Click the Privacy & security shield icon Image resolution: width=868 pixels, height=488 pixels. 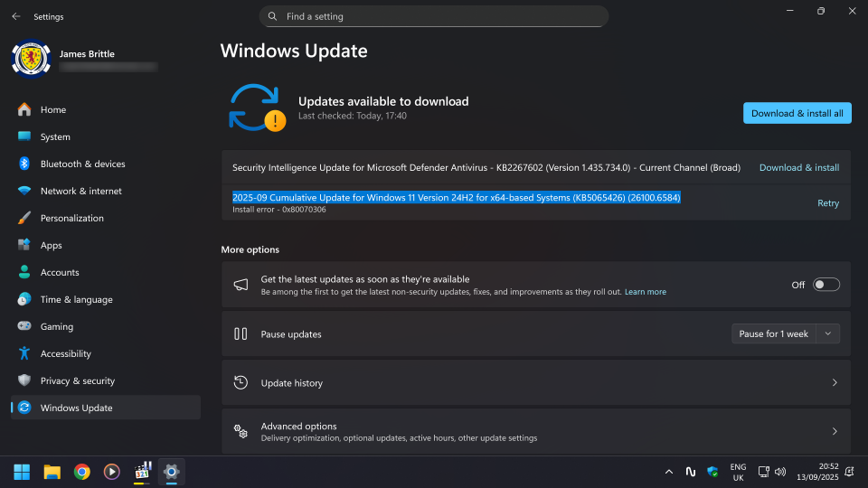(24, 380)
